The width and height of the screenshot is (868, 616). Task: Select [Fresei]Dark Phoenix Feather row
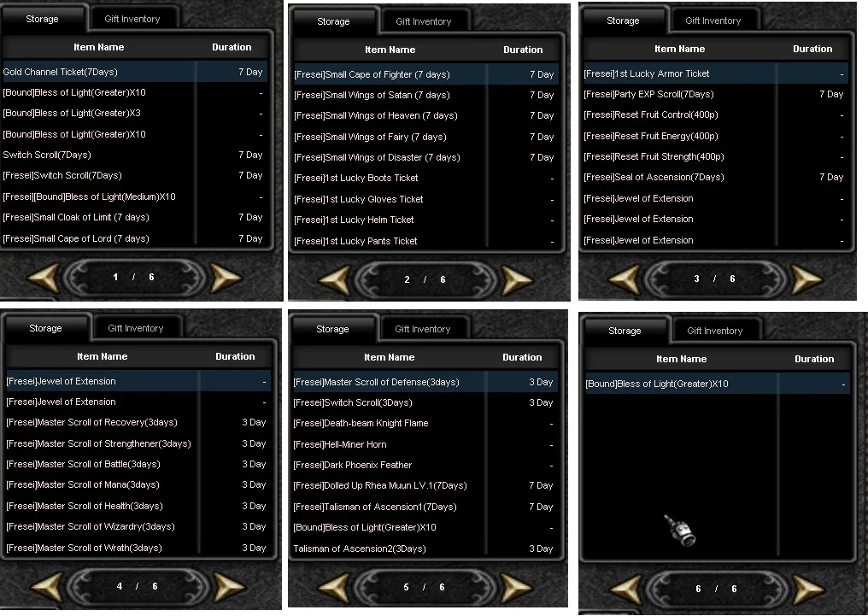425,465
